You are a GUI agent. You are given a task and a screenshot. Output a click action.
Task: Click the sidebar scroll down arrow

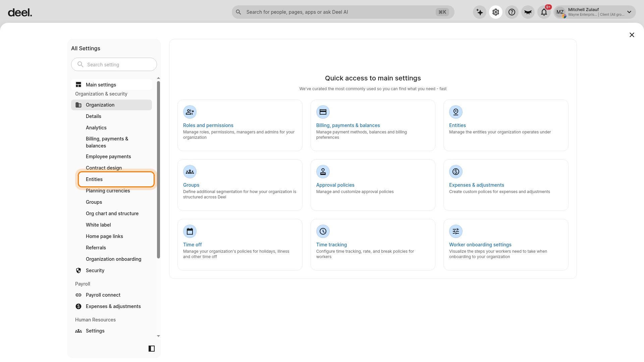click(x=158, y=336)
